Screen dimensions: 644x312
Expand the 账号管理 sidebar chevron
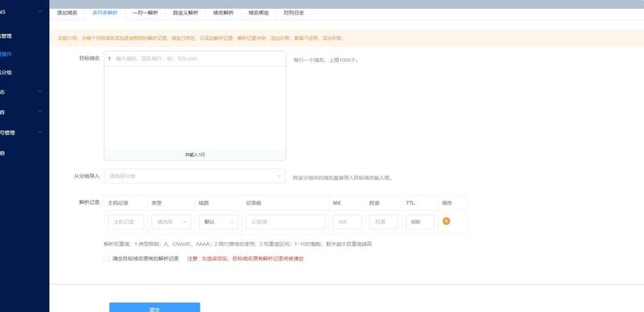point(39,132)
